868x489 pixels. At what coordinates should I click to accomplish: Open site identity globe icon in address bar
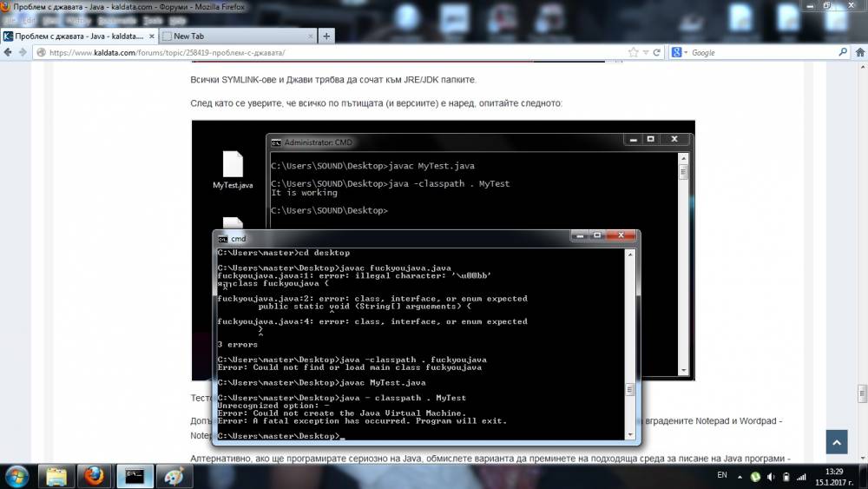[x=42, y=53]
